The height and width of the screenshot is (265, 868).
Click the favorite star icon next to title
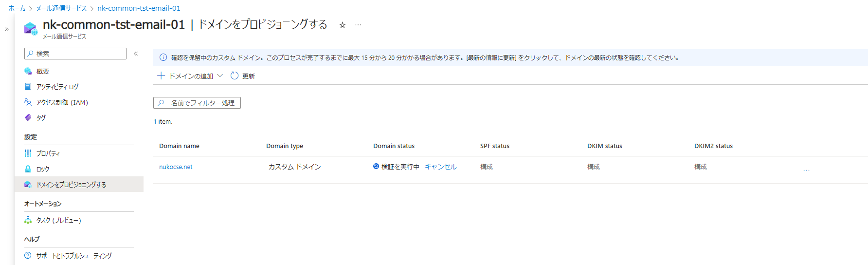[x=343, y=25]
